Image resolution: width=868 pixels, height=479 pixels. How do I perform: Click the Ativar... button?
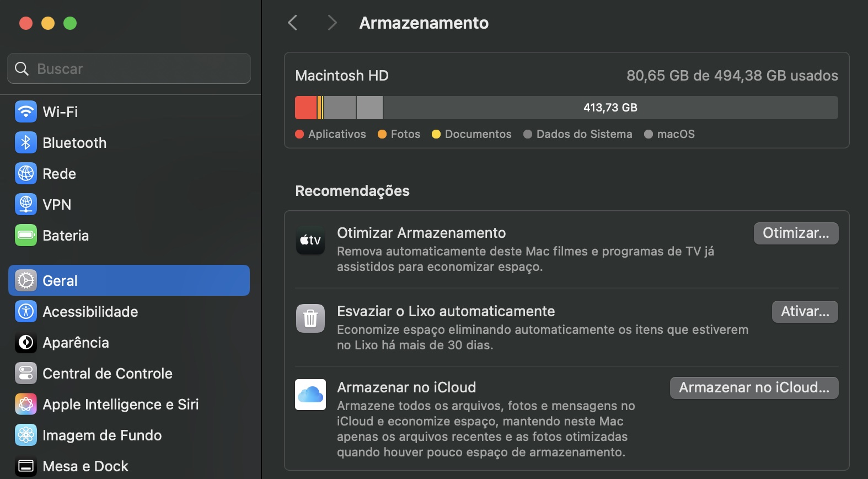805,311
